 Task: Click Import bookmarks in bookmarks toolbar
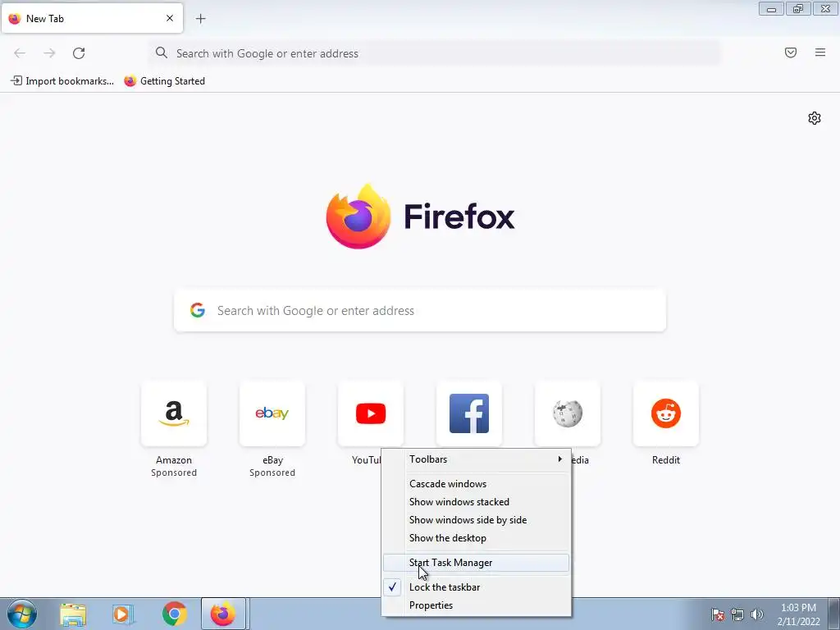coord(62,81)
